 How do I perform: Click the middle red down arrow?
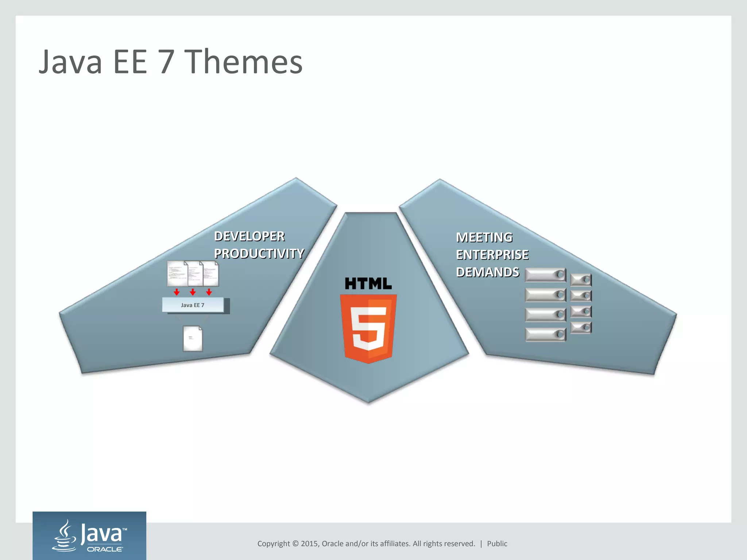click(x=193, y=292)
